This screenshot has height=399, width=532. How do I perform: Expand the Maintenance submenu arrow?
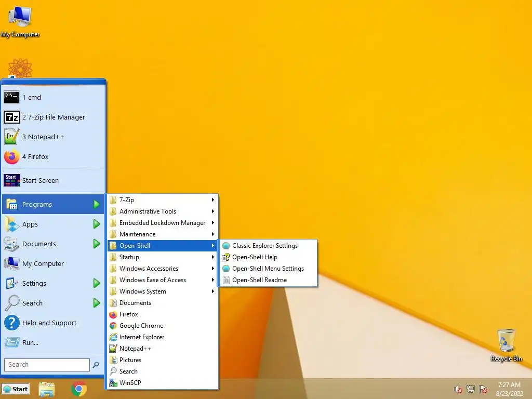(212, 234)
